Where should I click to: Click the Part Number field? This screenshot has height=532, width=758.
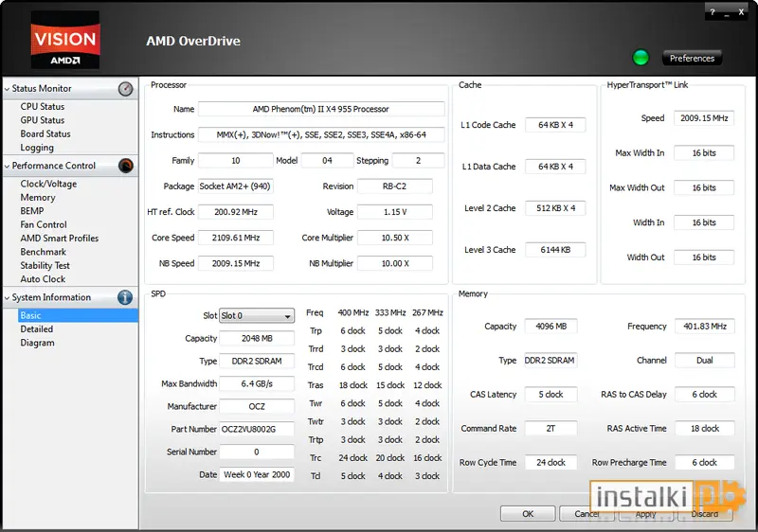point(257,429)
